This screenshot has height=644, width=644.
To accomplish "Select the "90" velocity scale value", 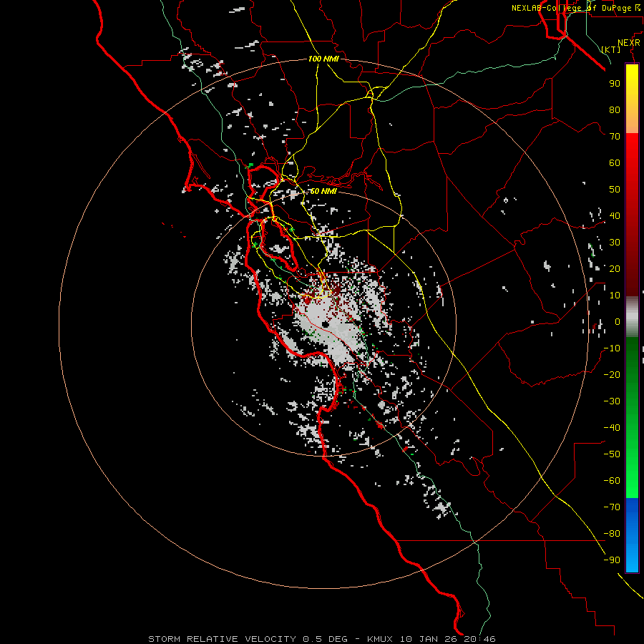I will point(615,84).
